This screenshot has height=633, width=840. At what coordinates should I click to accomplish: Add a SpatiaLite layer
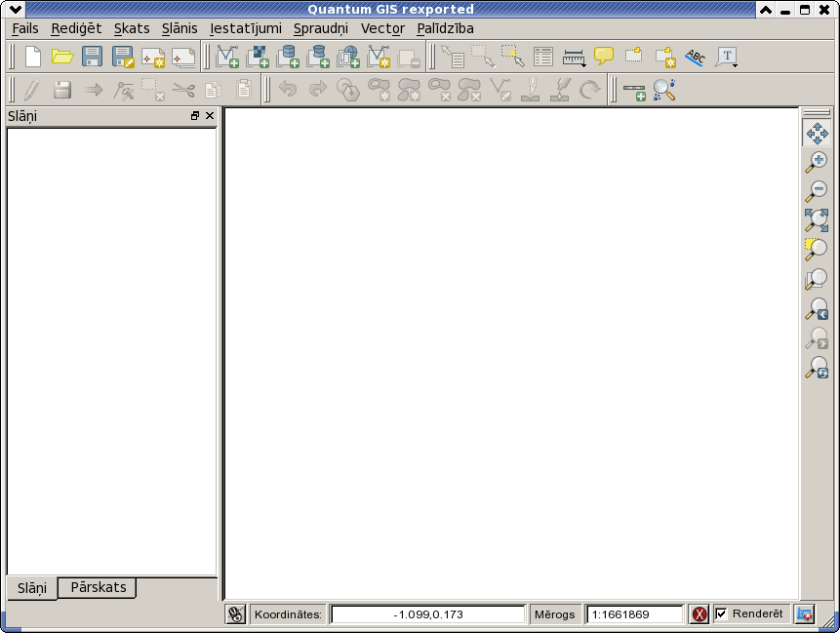pos(318,57)
